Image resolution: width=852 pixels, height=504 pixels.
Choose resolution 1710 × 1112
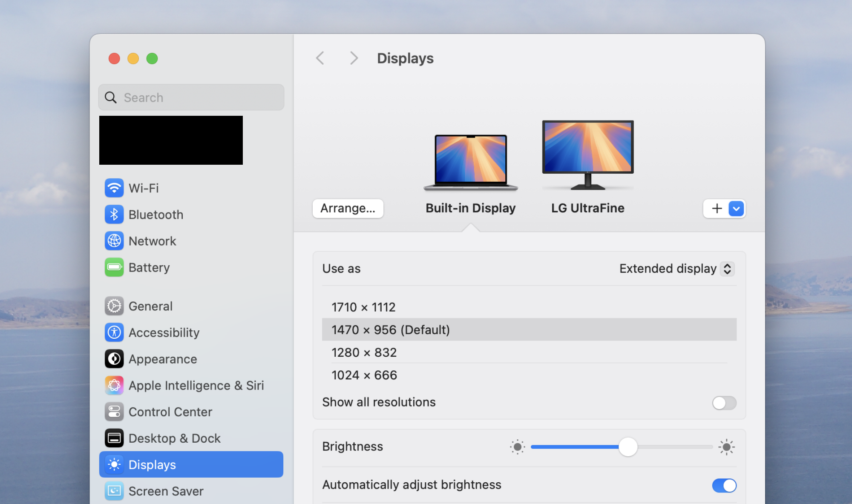point(529,307)
